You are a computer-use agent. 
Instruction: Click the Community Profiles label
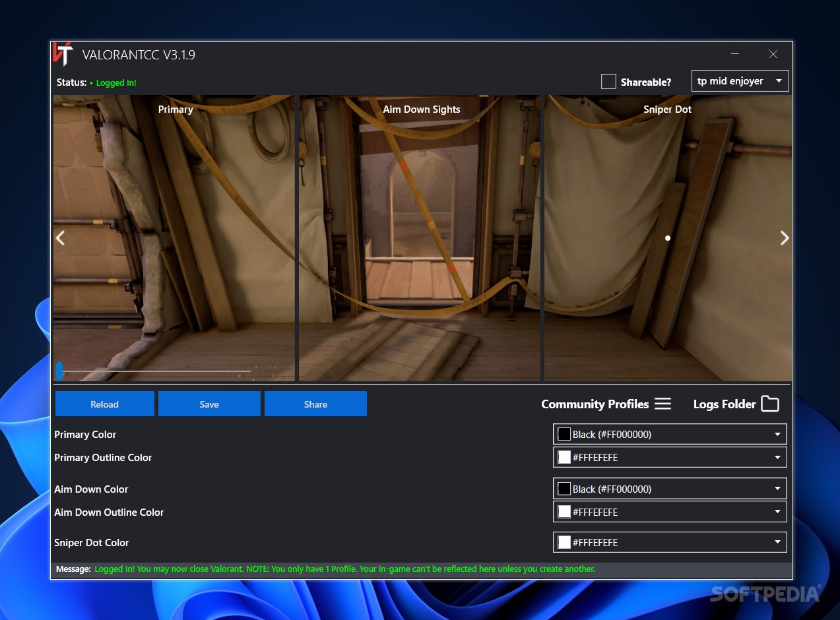point(595,404)
